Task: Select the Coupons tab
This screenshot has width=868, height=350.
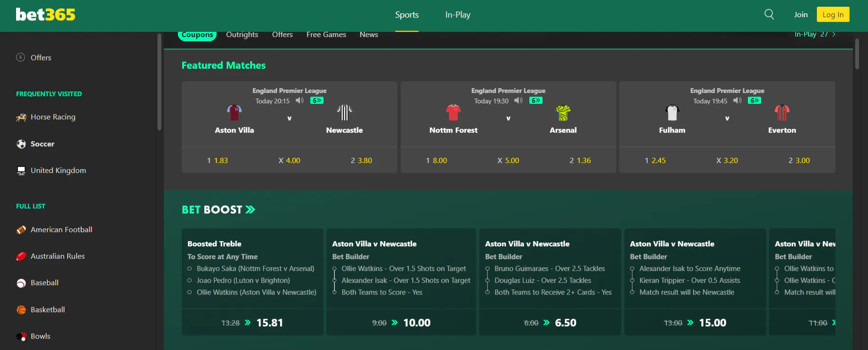Action: click(x=197, y=35)
